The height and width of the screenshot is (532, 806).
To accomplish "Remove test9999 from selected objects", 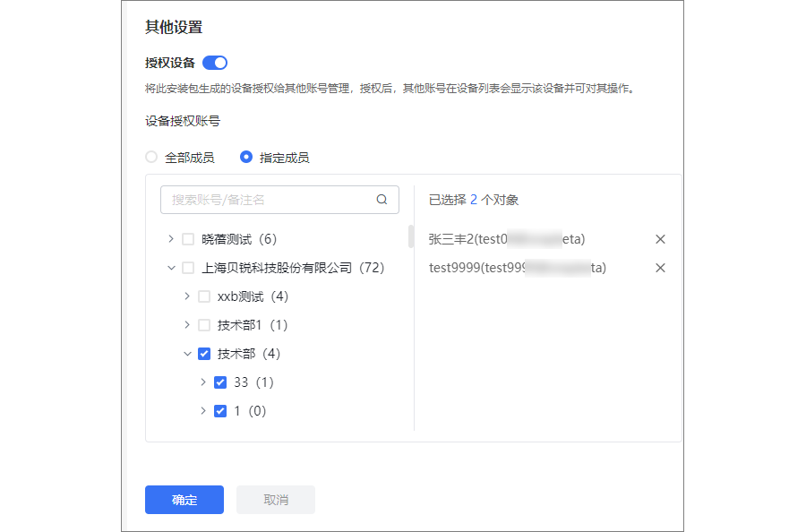I will 660,268.
